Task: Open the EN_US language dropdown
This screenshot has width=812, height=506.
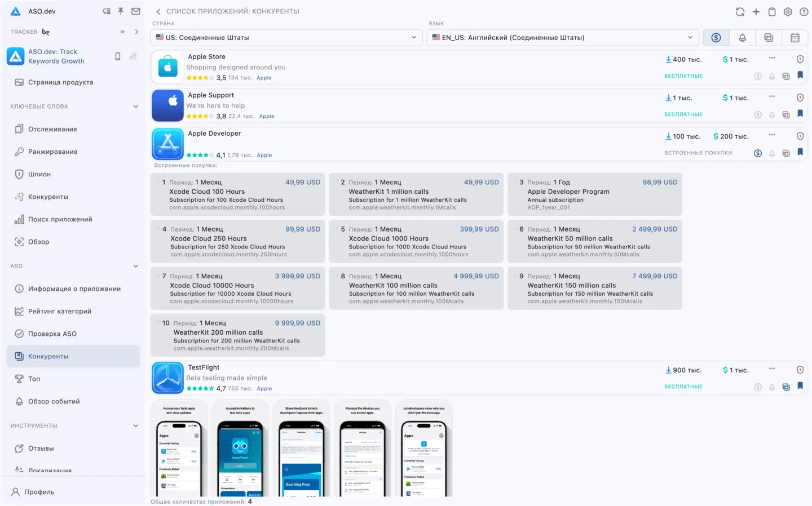Action: pyautogui.click(x=562, y=38)
